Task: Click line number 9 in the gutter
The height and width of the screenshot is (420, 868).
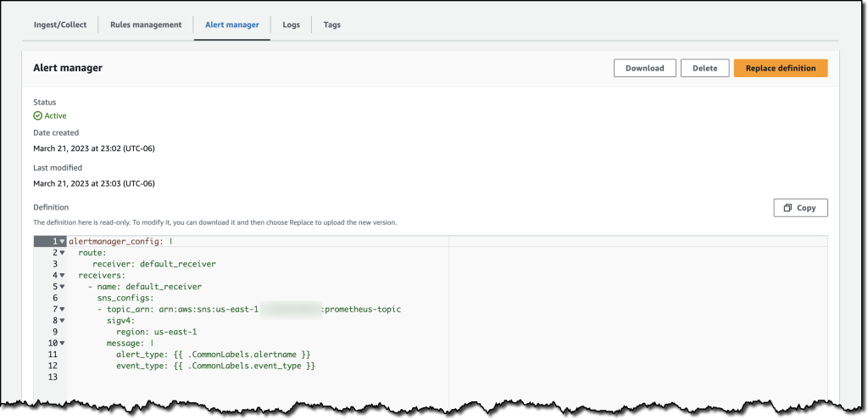Action: [x=55, y=332]
